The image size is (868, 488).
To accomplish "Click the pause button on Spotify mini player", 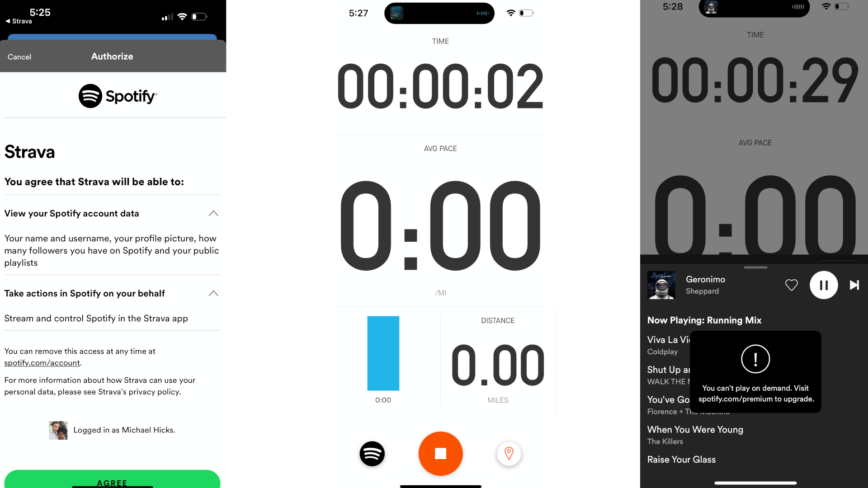I will [x=823, y=285].
